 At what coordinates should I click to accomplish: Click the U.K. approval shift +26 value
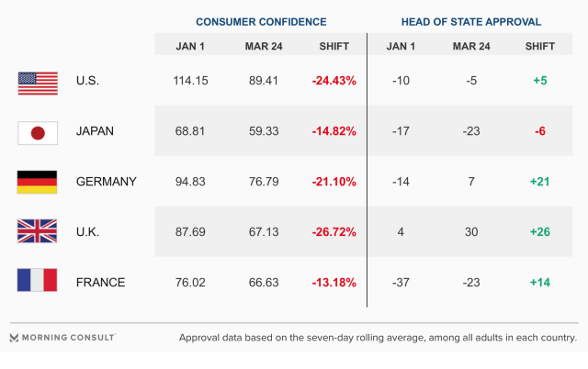click(x=540, y=231)
